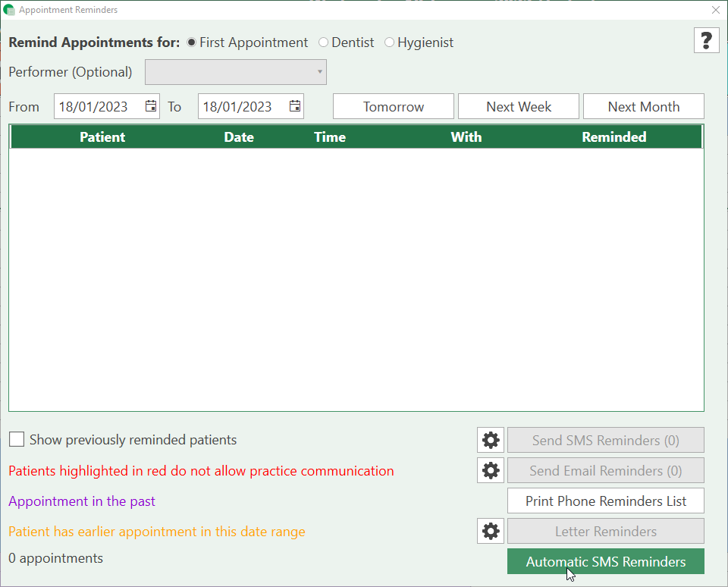Sort by the Patient column header
Screen dimensions: 728x587
point(102,137)
